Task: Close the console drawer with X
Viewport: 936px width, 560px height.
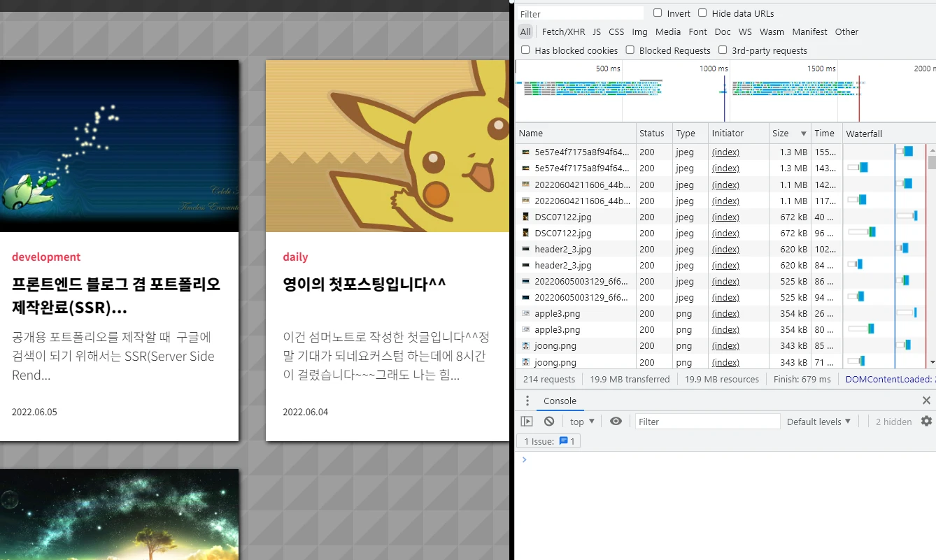Action: pos(926,401)
